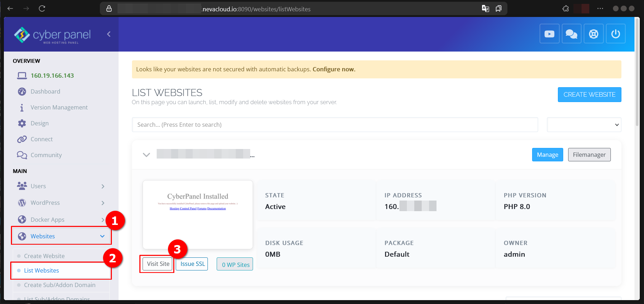Click the Manage button
644x304 pixels.
(x=547, y=155)
